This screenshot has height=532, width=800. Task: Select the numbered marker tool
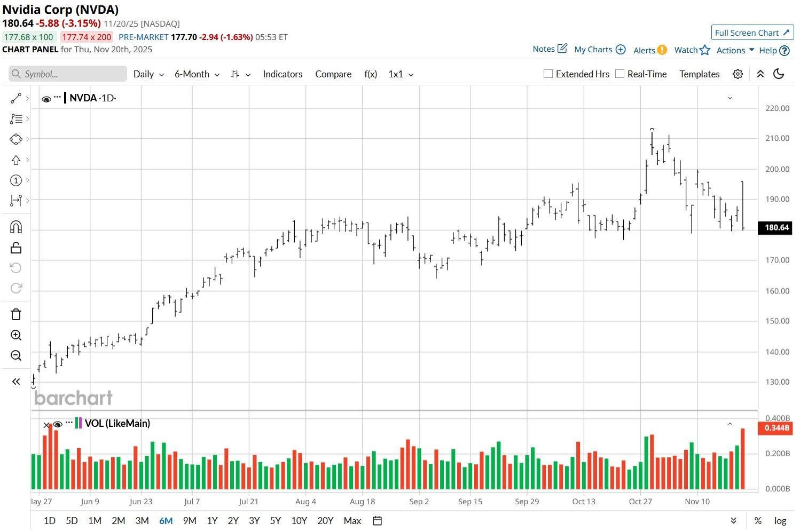[16, 180]
